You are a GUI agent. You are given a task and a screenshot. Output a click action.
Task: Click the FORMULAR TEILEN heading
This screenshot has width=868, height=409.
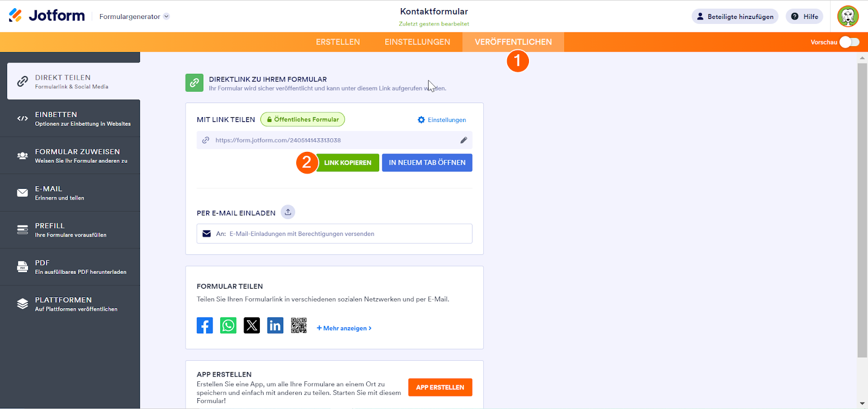229,286
